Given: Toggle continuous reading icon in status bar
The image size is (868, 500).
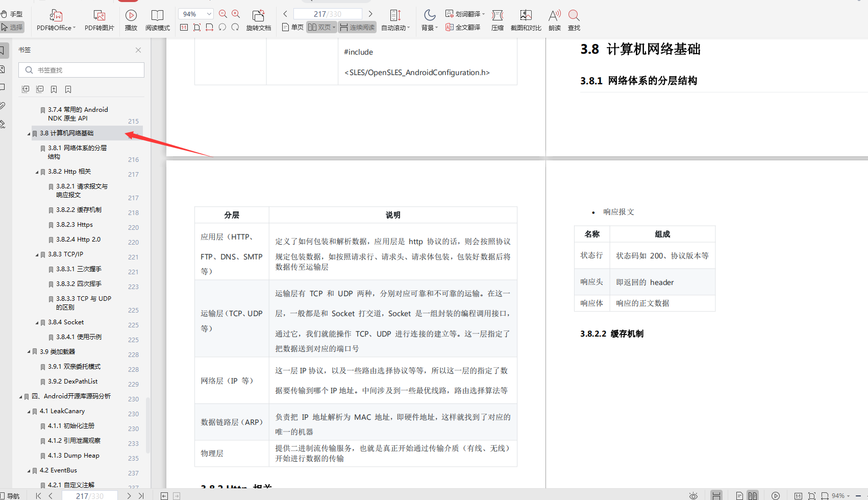Looking at the screenshot, I should click(x=716, y=495).
